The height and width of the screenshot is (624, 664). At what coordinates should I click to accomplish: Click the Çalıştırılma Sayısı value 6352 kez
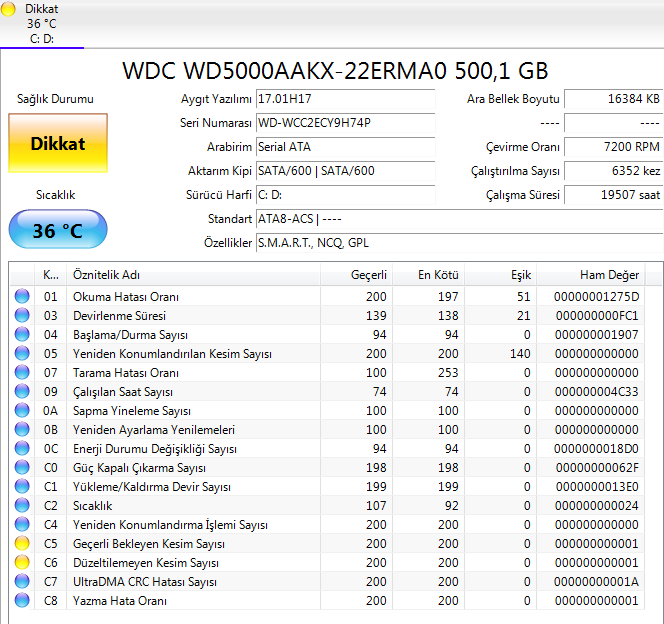[x=614, y=171]
